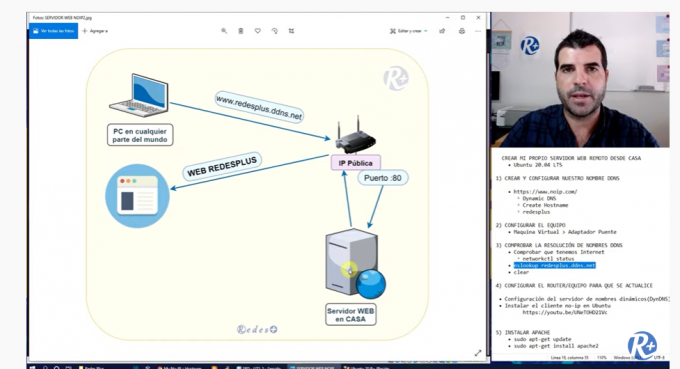Click heading 'CREAR MI PROPIO SERVIDOR WEB REMOTO DESDE CASA'
The height and width of the screenshot is (369, 680).
(571, 158)
